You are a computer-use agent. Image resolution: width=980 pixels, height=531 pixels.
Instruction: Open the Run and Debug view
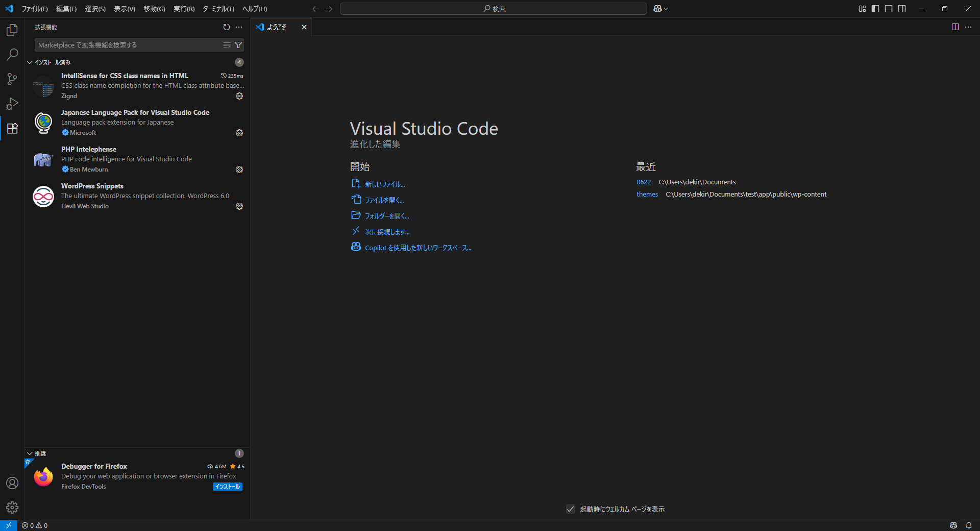coord(12,104)
